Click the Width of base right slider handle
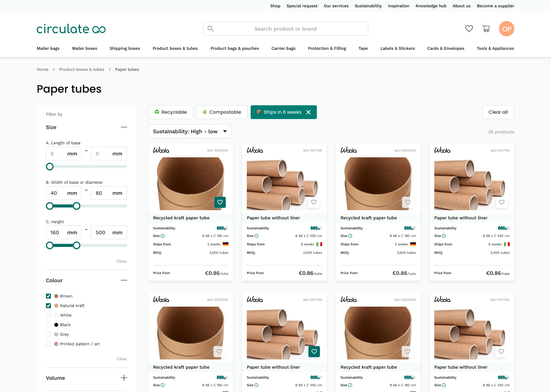 (77, 206)
